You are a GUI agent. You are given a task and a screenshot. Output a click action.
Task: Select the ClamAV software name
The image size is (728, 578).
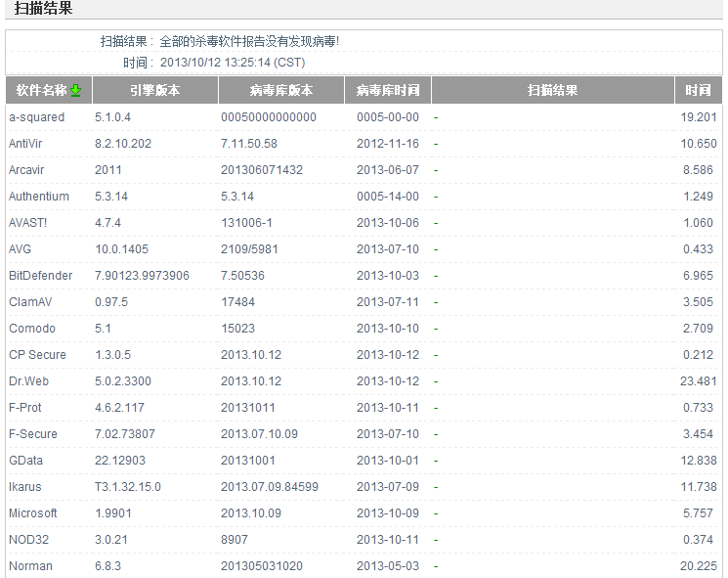point(30,302)
